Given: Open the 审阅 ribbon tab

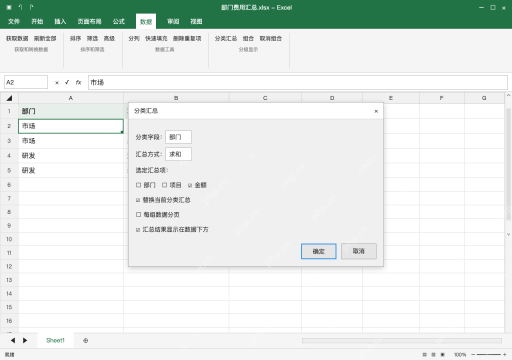Looking at the screenshot, I should click(x=173, y=22).
